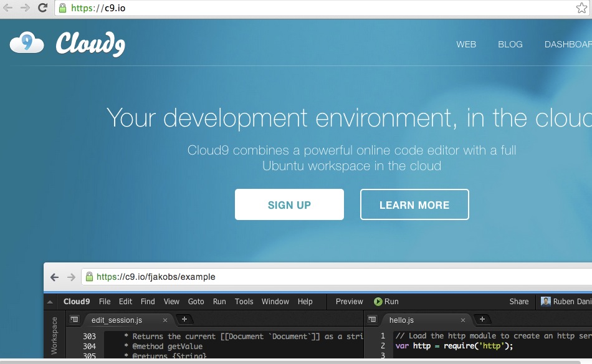The height and width of the screenshot is (364, 592).
Task: Click the Cloud9 cloud logo
Action: 27,42
